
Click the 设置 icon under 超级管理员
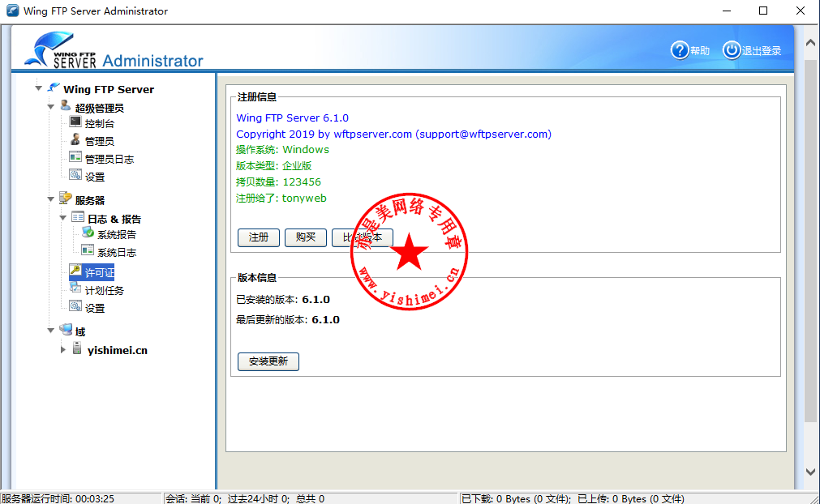[75, 175]
